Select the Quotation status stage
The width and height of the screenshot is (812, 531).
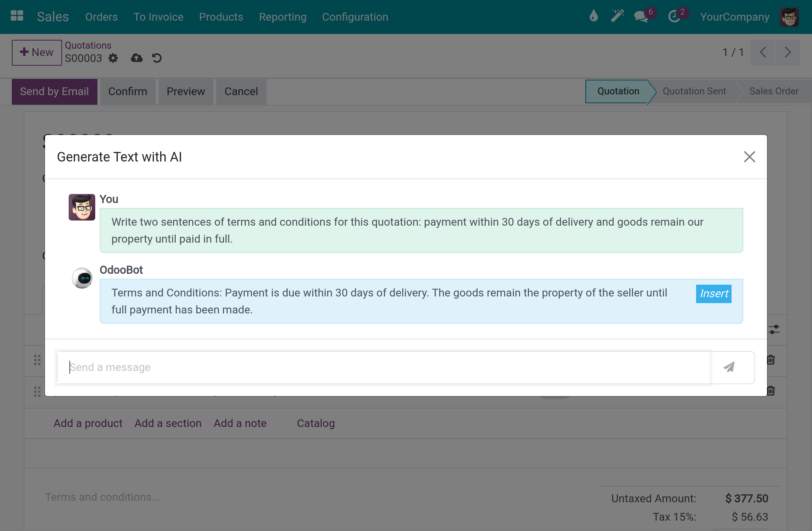coord(618,91)
